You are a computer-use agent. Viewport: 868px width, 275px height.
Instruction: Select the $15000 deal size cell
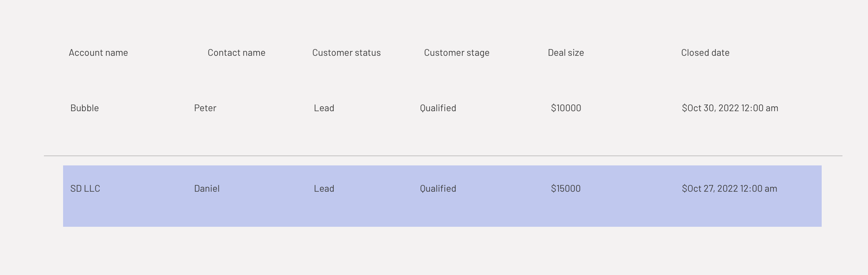[x=566, y=189]
